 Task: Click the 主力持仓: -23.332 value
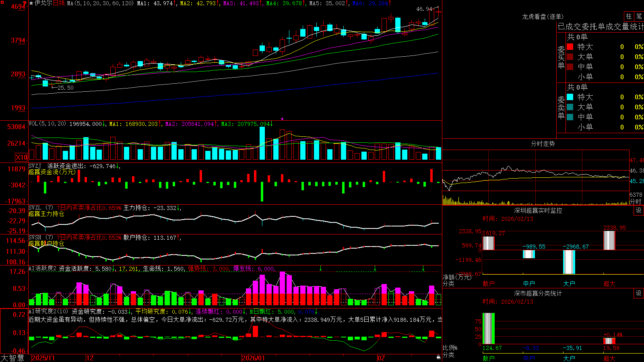pyautogui.click(x=150, y=208)
